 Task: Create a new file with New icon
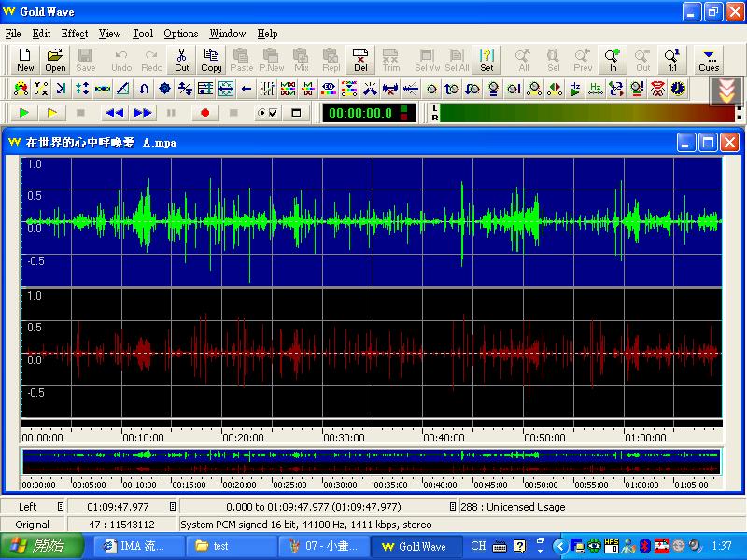25,60
